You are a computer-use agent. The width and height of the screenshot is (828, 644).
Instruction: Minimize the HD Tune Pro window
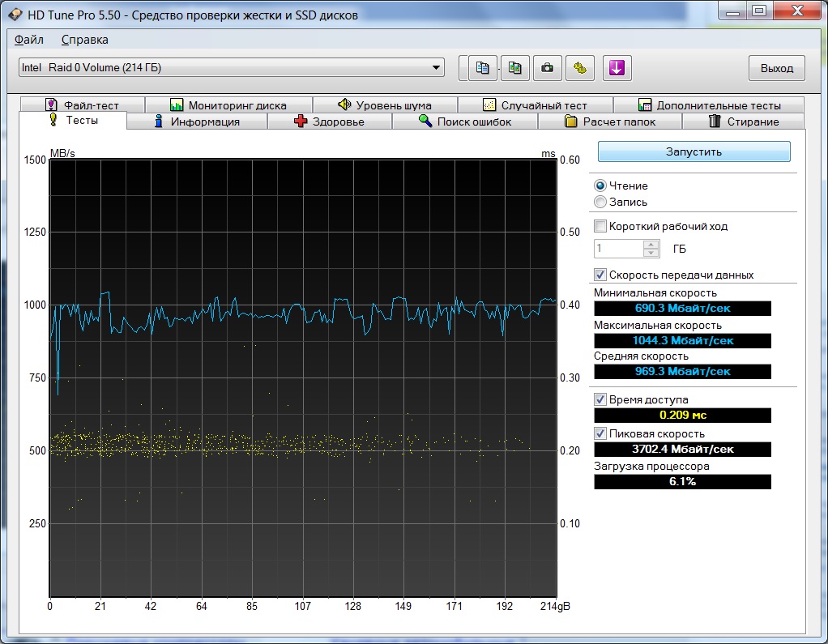[732, 11]
